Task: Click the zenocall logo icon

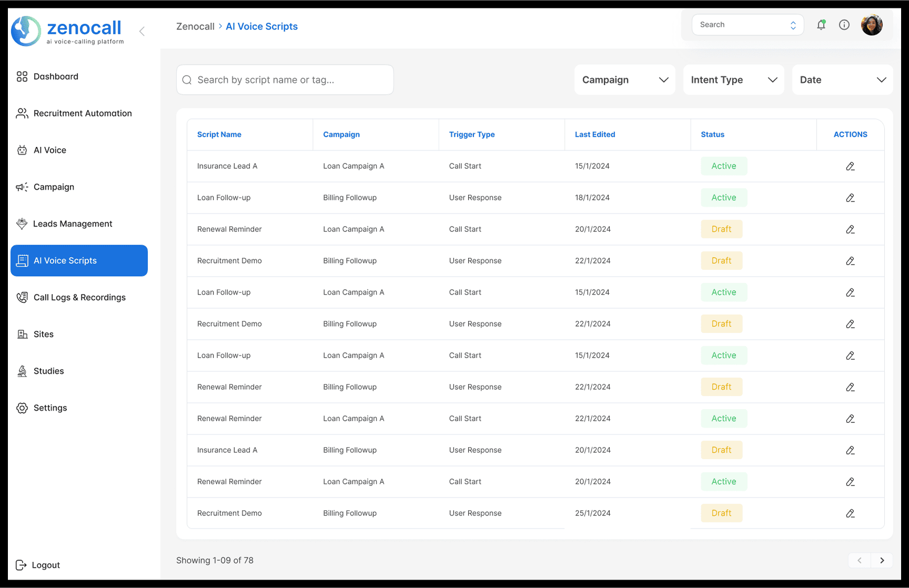Action: pos(26,31)
